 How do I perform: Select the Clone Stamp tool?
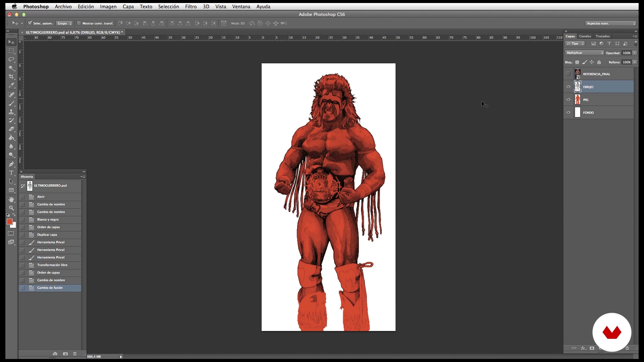click(x=11, y=112)
